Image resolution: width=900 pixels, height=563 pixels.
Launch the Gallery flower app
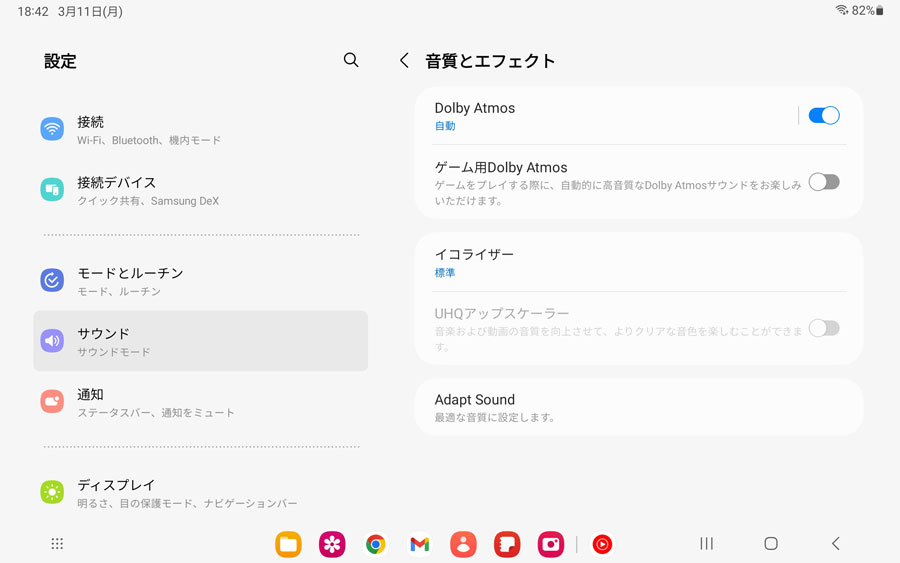click(332, 544)
